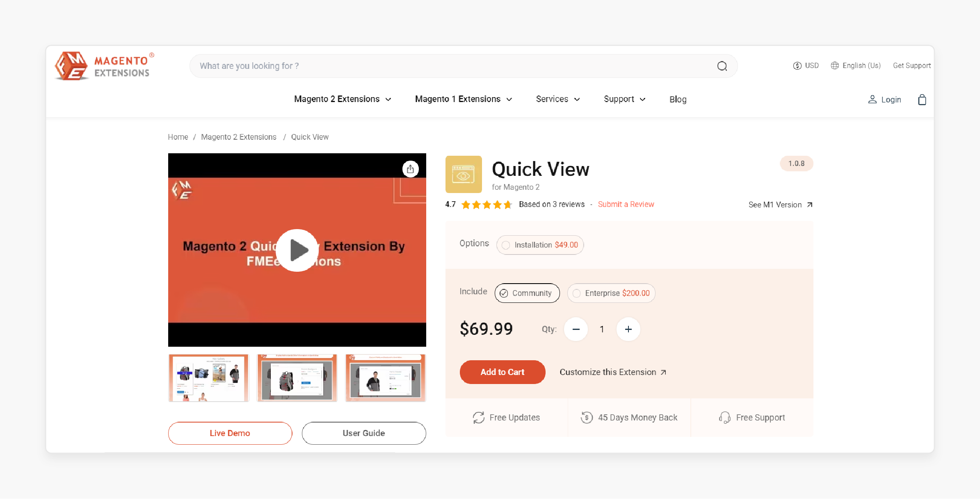980x500 pixels.
Task: Select the Enterprise $200.00 option
Action: [x=611, y=293]
